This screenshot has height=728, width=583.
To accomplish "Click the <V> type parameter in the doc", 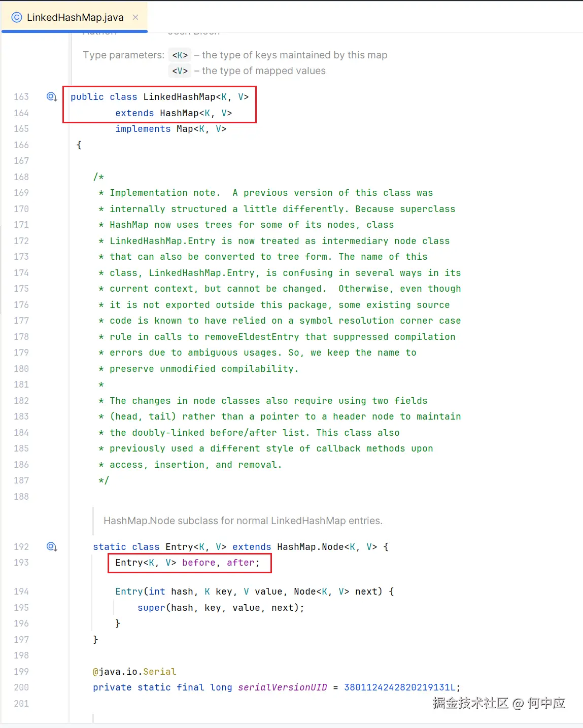I will (x=180, y=71).
